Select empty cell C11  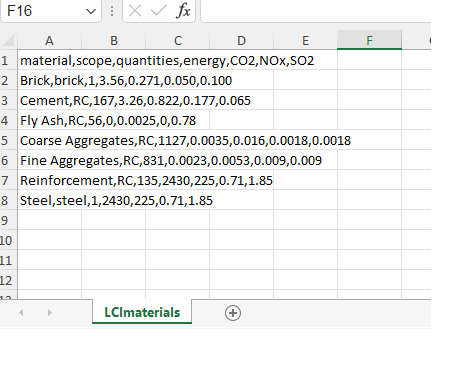coord(177,260)
